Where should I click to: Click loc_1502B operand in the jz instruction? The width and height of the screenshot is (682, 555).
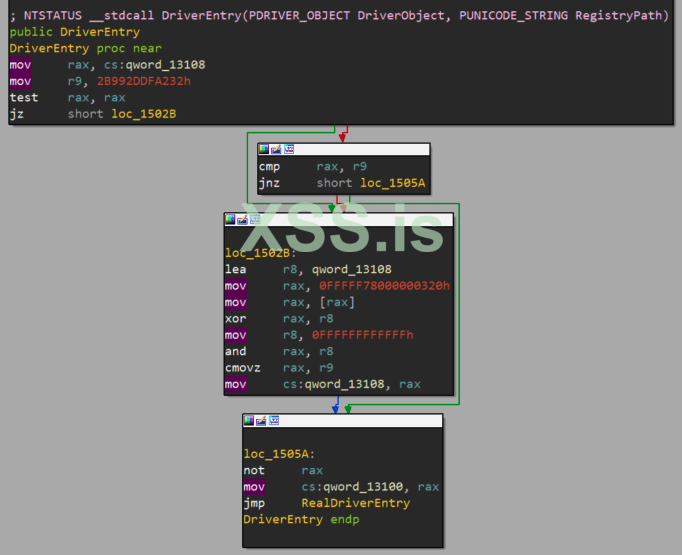(144, 114)
